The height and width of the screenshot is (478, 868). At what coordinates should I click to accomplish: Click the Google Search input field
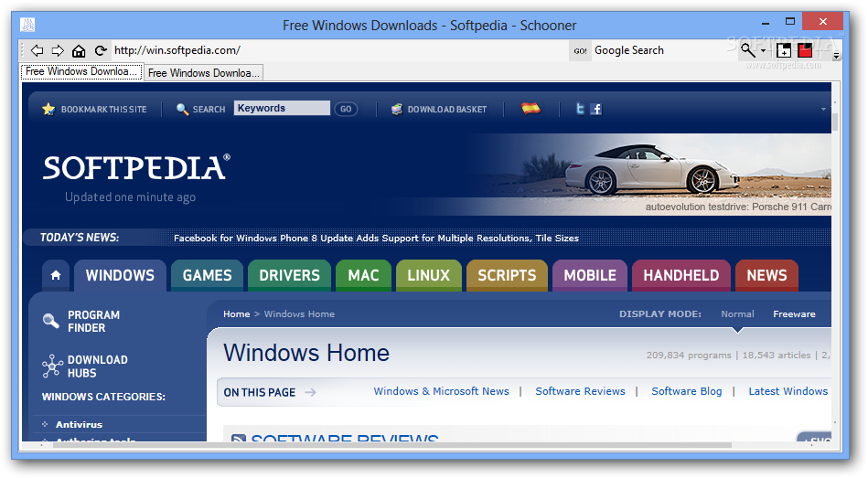[x=662, y=50]
